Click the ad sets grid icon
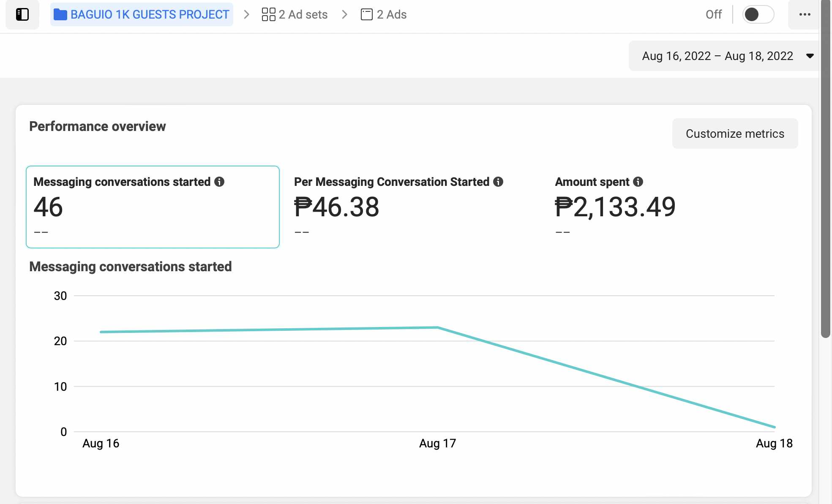The image size is (832, 504). 268,14
